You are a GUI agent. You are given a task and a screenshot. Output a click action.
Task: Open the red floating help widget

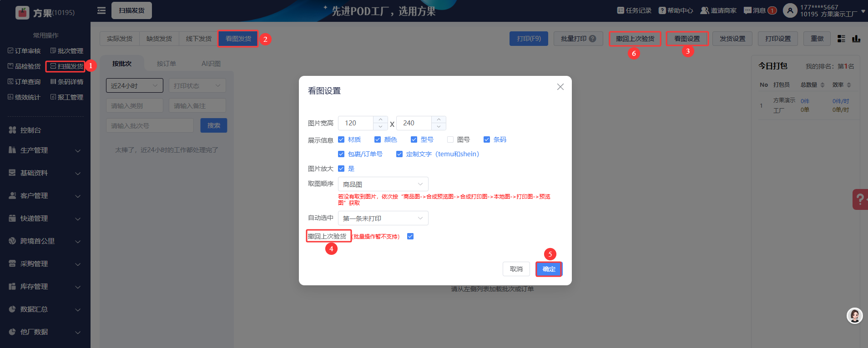click(x=860, y=199)
